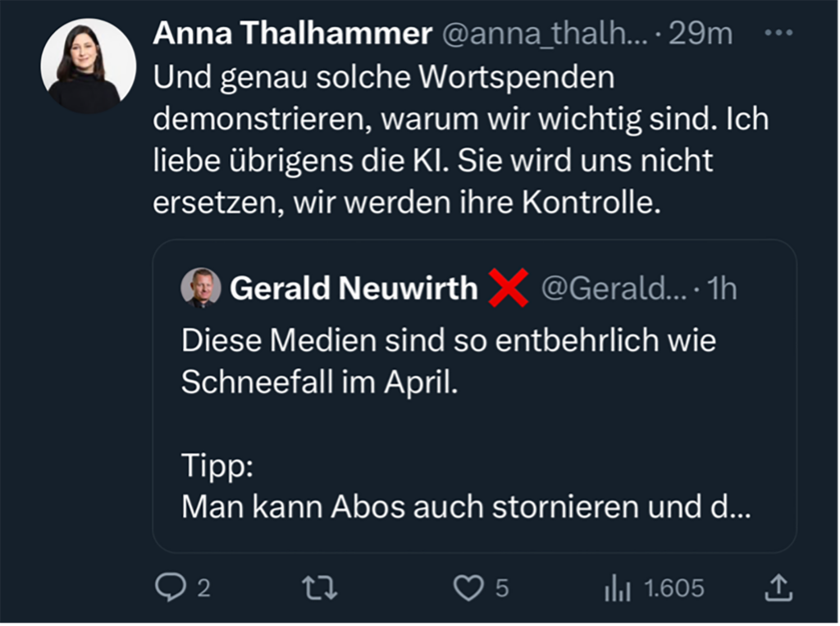Click Gerald Neuwirth's small avatar

click(x=201, y=288)
